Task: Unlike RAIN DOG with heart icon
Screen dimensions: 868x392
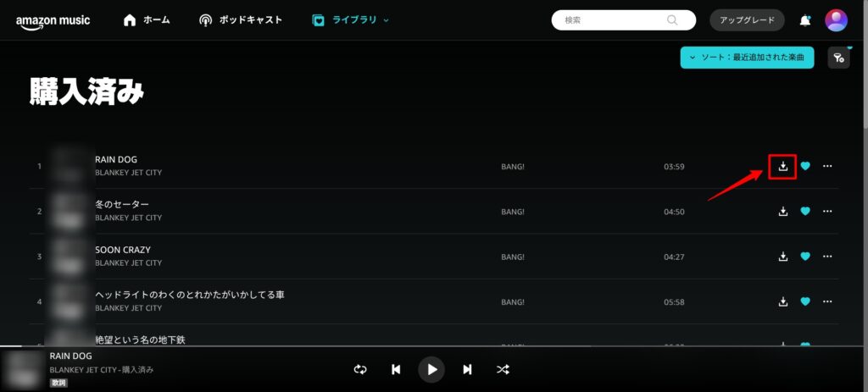Action: [x=805, y=166]
